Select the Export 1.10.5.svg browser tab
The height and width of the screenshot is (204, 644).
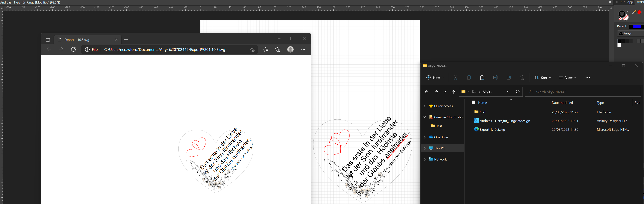point(88,40)
